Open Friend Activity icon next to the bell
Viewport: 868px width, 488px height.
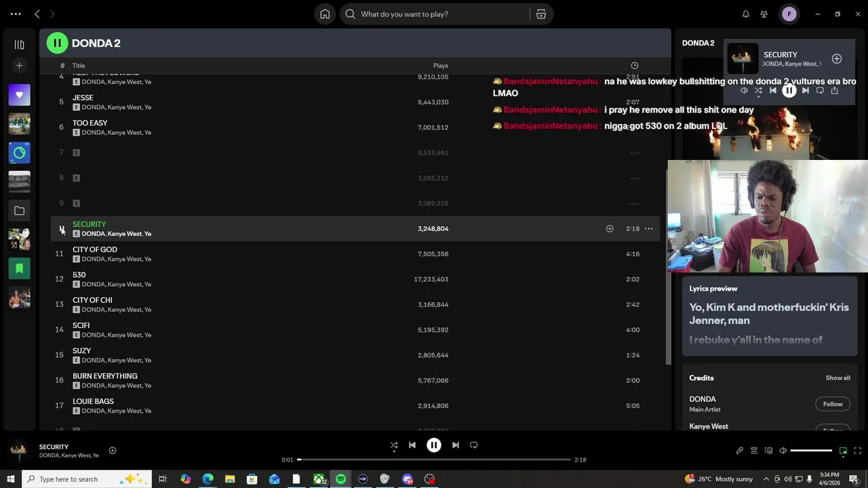(x=764, y=14)
